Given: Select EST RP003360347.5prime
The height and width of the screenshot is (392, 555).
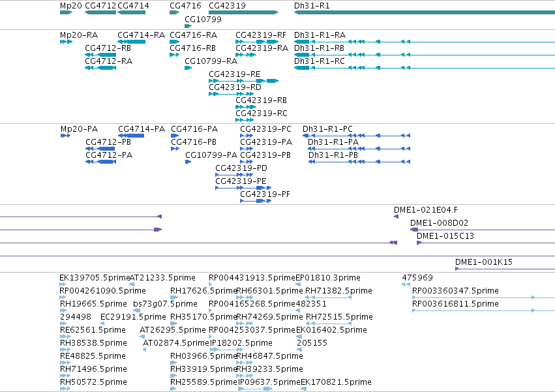Looking at the screenshot, I should (x=455, y=291).
